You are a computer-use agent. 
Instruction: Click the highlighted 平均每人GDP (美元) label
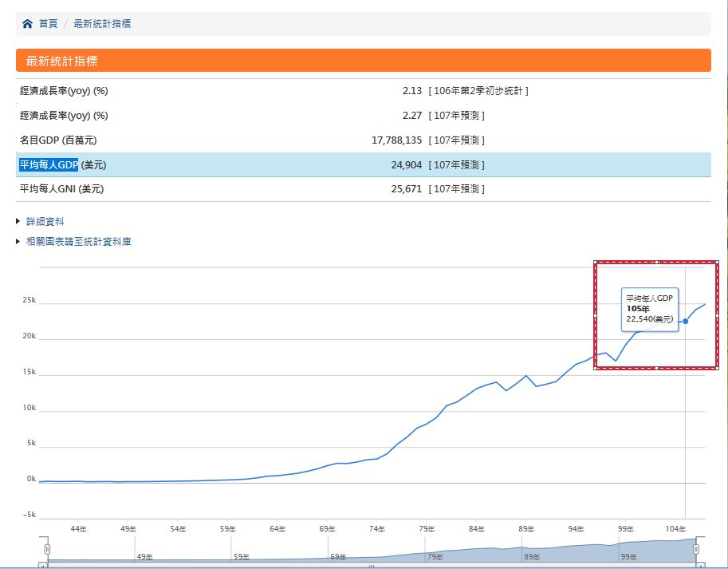coord(63,165)
